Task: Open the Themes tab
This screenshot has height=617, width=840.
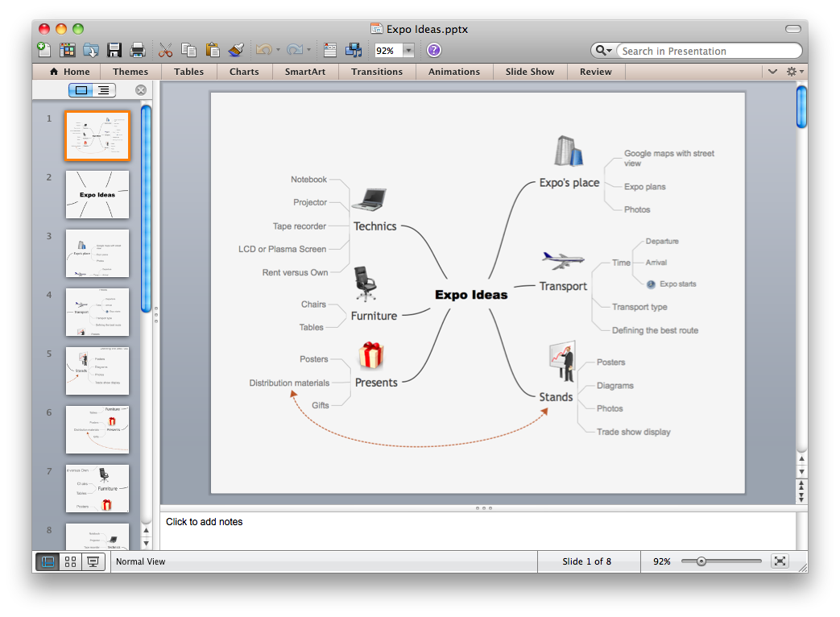Action: 130,71
